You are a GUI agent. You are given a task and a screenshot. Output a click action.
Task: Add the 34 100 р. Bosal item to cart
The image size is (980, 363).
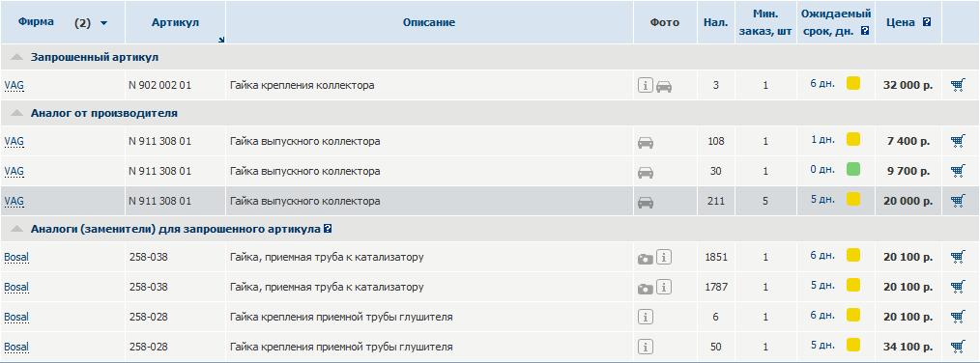(958, 347)
